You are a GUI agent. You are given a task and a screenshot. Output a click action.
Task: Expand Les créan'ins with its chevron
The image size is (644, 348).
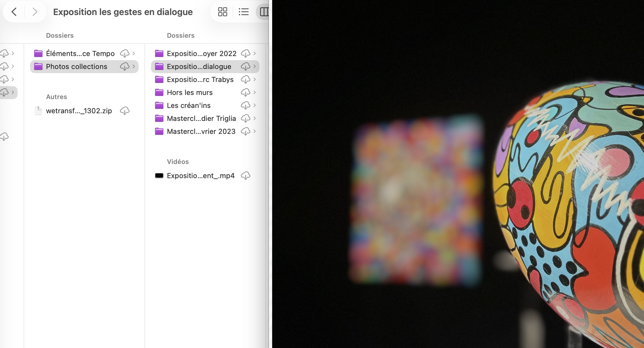point(255,105)
